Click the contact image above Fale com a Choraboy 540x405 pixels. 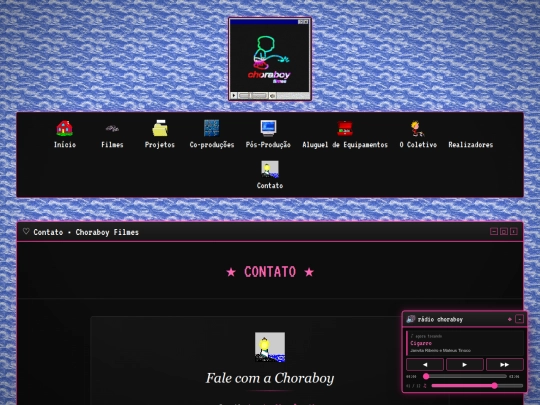point(270,347)
